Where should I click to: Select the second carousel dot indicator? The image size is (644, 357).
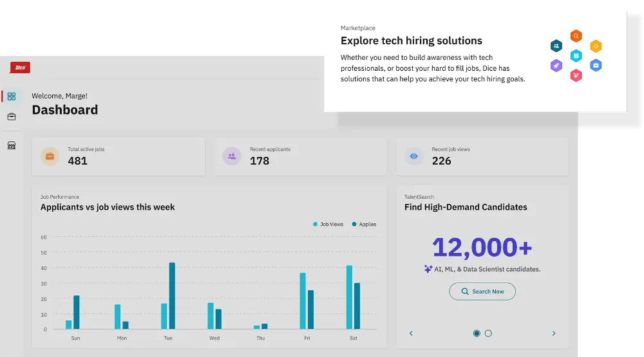[488, 333]
